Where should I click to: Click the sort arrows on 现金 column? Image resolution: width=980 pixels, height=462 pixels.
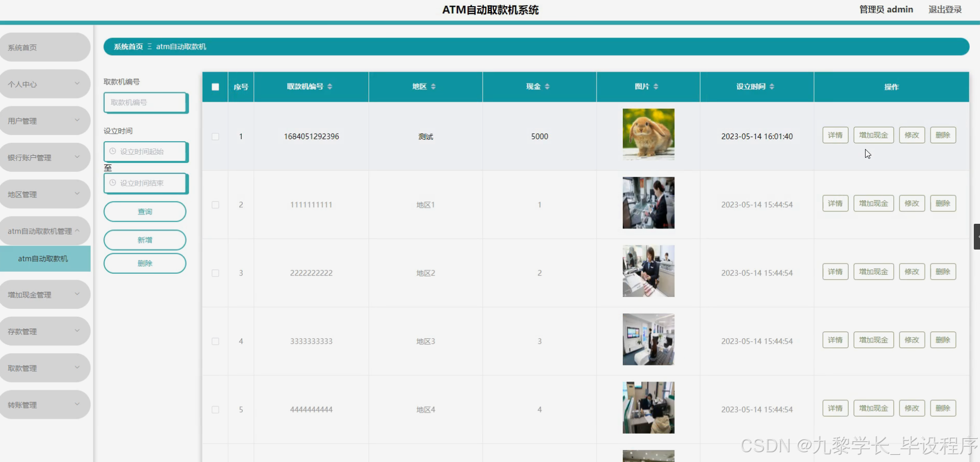(x=547, y=87)
